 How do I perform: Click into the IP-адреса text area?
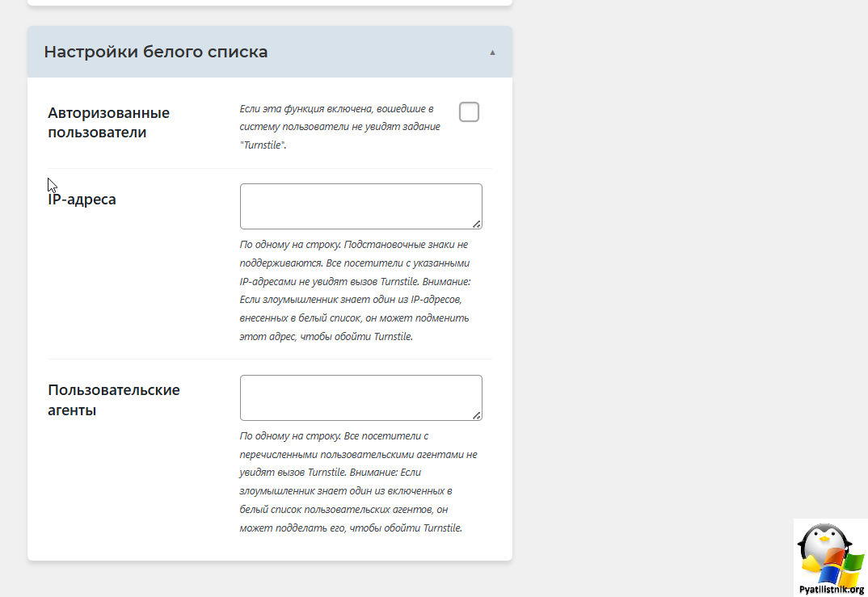[361, 206]
